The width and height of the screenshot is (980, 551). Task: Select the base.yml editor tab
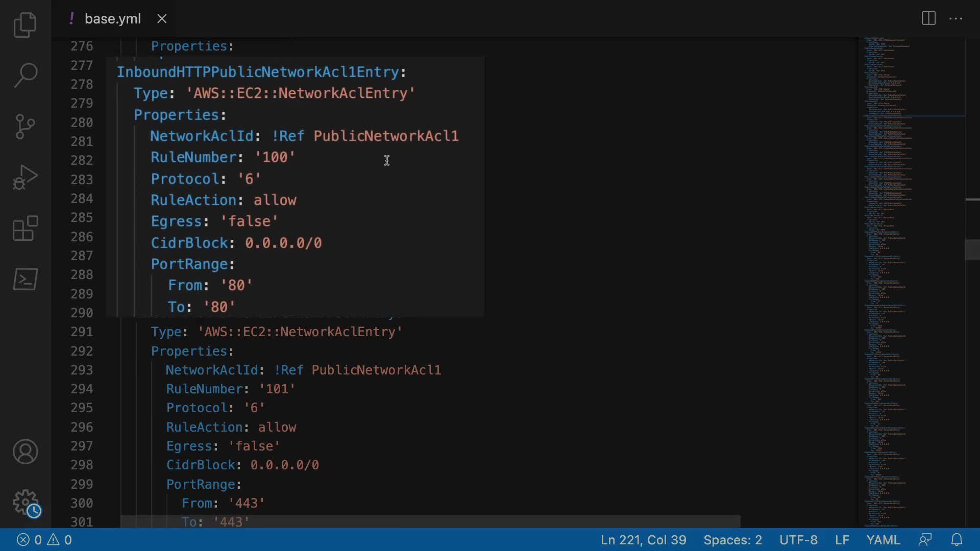tap(112, 19)
